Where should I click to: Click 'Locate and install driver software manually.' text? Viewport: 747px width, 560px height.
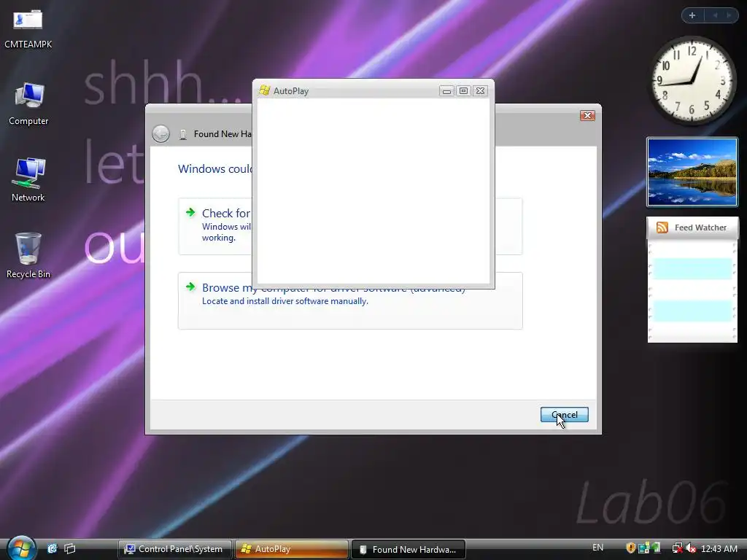[x=285, y=301]
